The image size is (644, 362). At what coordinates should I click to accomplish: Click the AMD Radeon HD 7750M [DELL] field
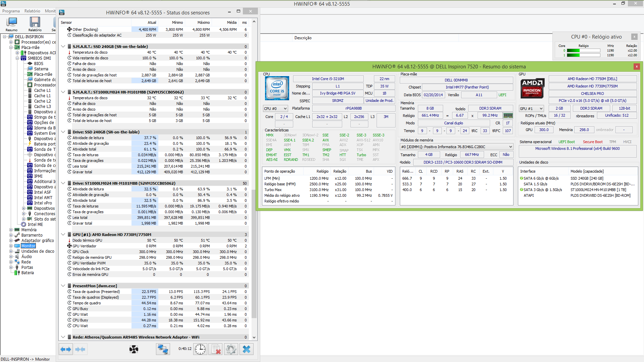(592, 79)
